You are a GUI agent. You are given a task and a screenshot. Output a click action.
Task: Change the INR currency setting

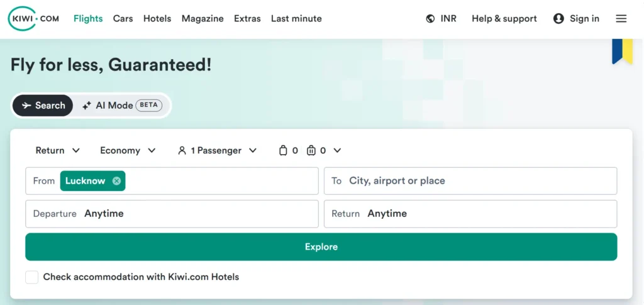click(x=448, y=18)
